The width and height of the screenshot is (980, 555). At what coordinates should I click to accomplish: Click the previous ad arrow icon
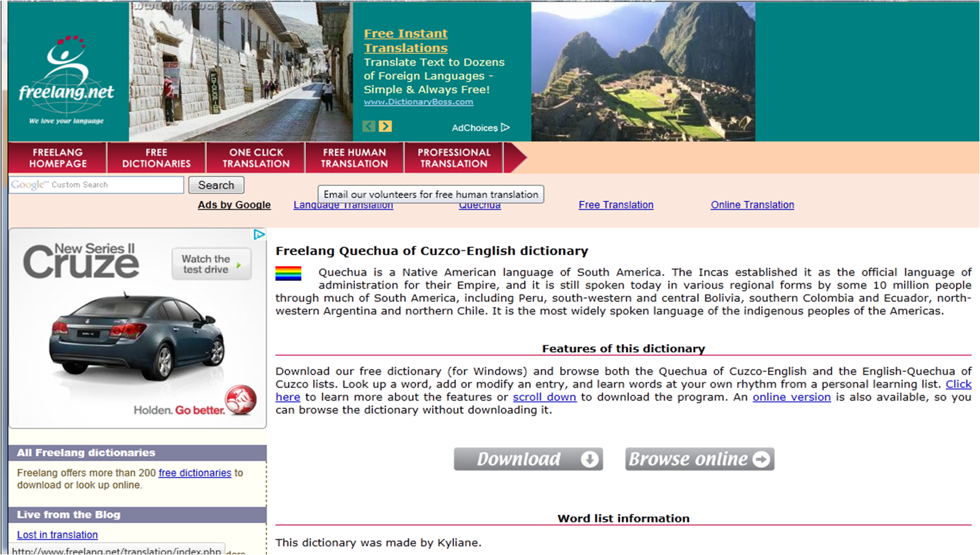368,126
